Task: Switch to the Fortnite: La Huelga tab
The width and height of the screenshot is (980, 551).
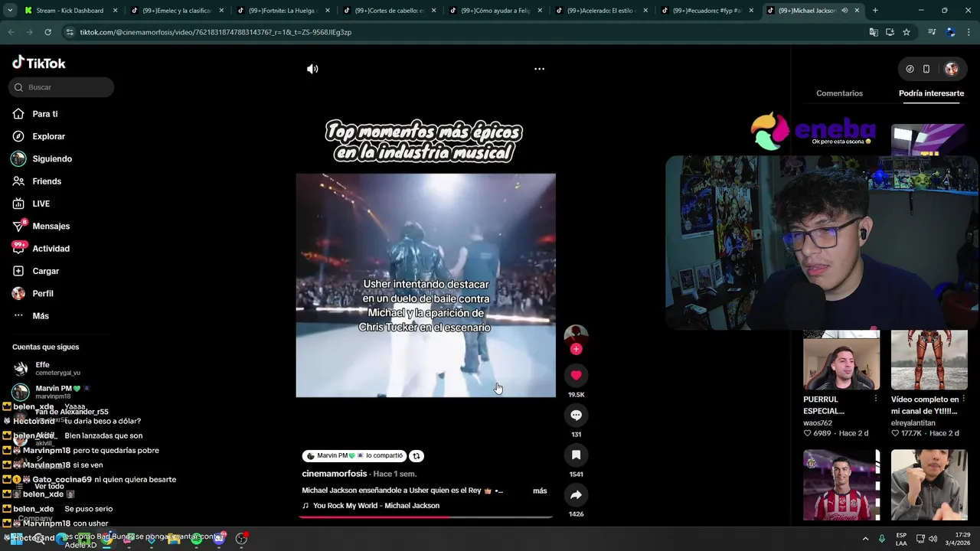Action: pos(283,11)
